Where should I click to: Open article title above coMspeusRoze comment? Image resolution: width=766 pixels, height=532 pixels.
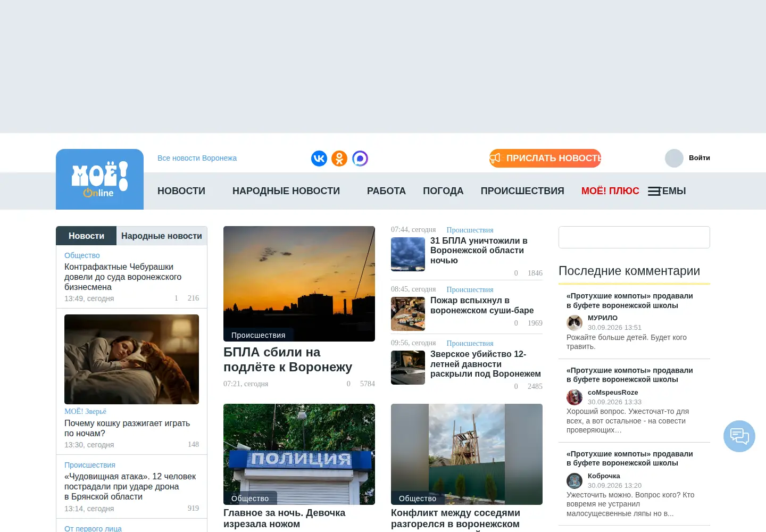tap(629, 375)
